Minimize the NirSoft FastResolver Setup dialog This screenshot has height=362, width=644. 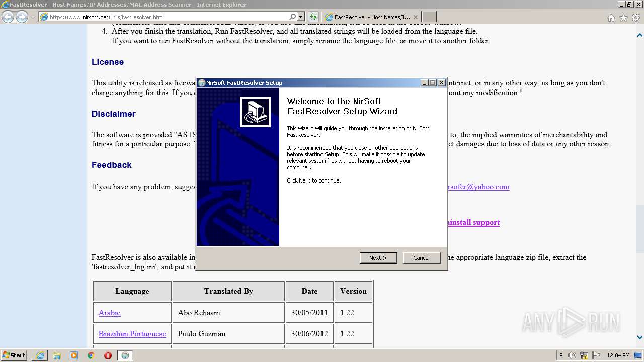click(x=424, y=83)
